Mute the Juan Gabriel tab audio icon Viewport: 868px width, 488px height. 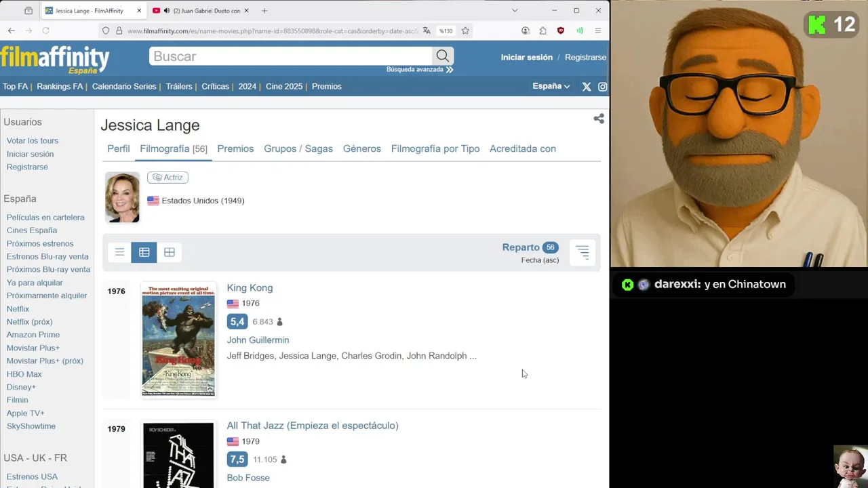(x=166, y=11)
